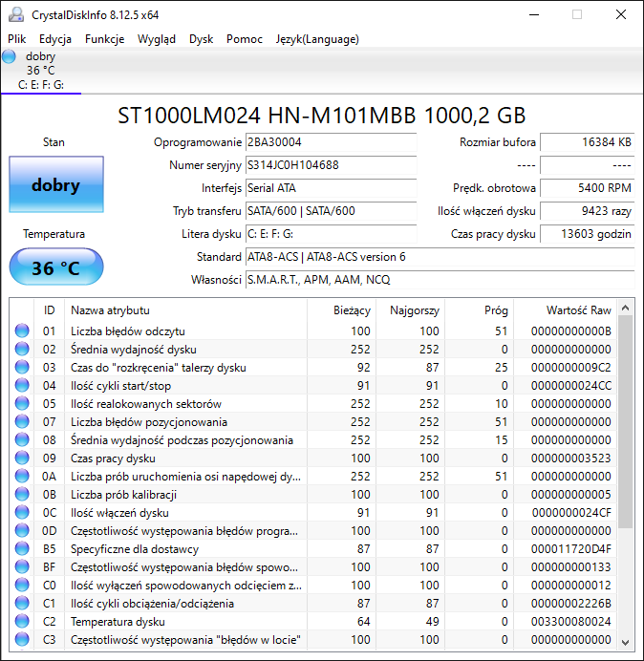Image resolution: width=644 pixels, height=661 pixels.
Task: Minimize the CrystalDiskInfo window
Action: pos(534,14)
